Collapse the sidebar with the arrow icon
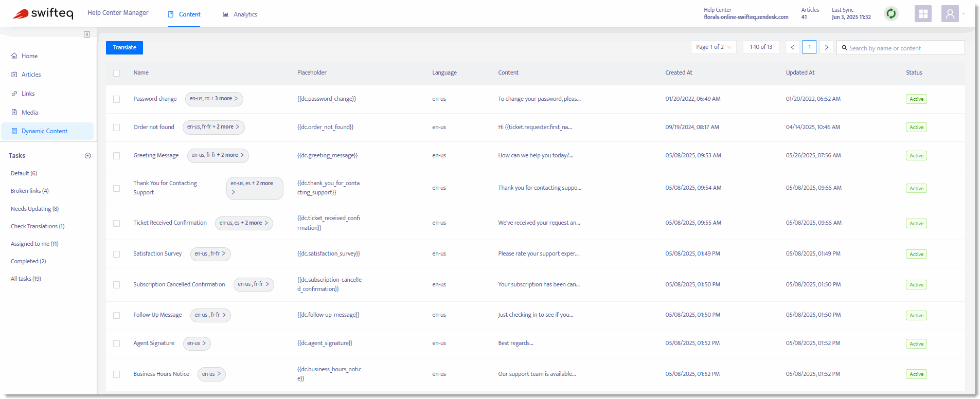Viewport: 980px width, 399px height. [x=87, y=34]
